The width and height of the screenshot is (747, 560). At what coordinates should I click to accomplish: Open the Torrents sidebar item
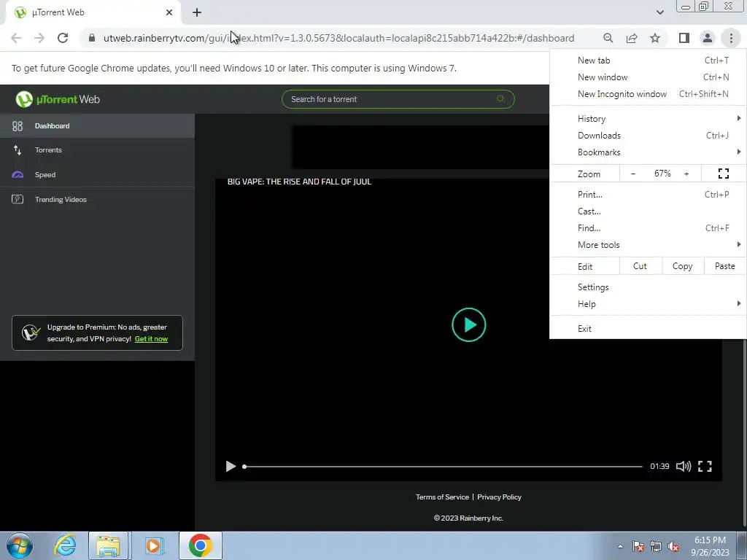97,150
